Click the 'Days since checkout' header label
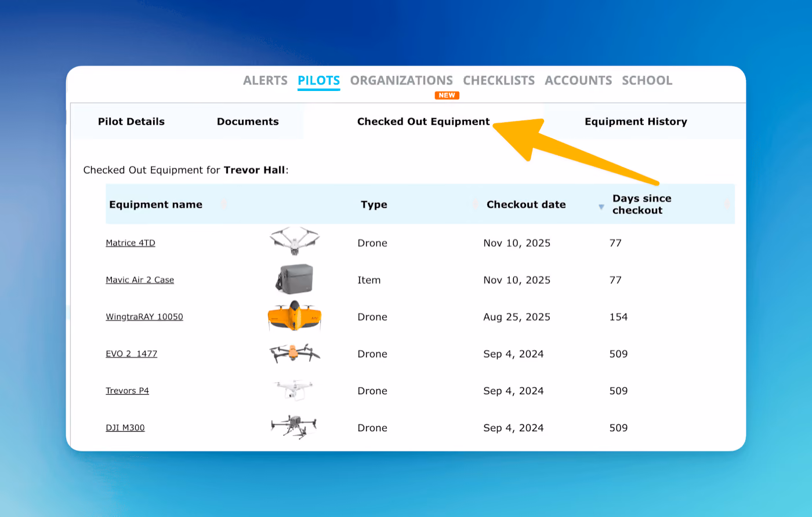This screenshot has width=812, height=517. coord(642,204)
